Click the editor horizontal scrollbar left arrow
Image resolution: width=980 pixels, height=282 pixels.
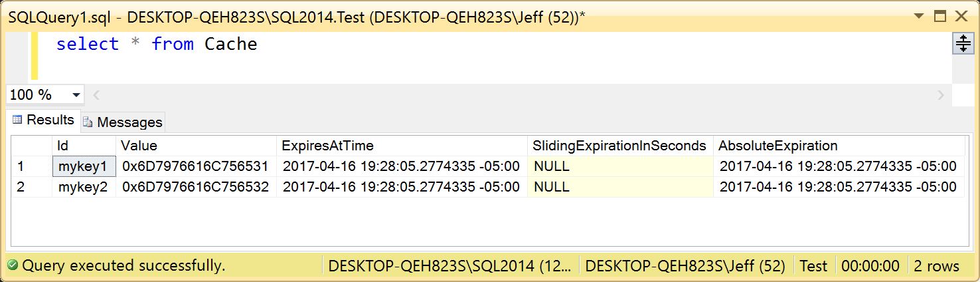click(x=96, y=96)
